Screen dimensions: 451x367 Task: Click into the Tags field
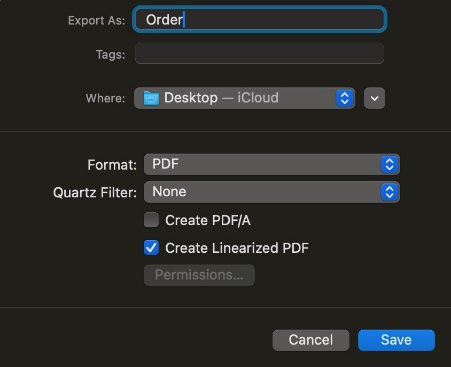pyautogui.click(x=259, y=53)
